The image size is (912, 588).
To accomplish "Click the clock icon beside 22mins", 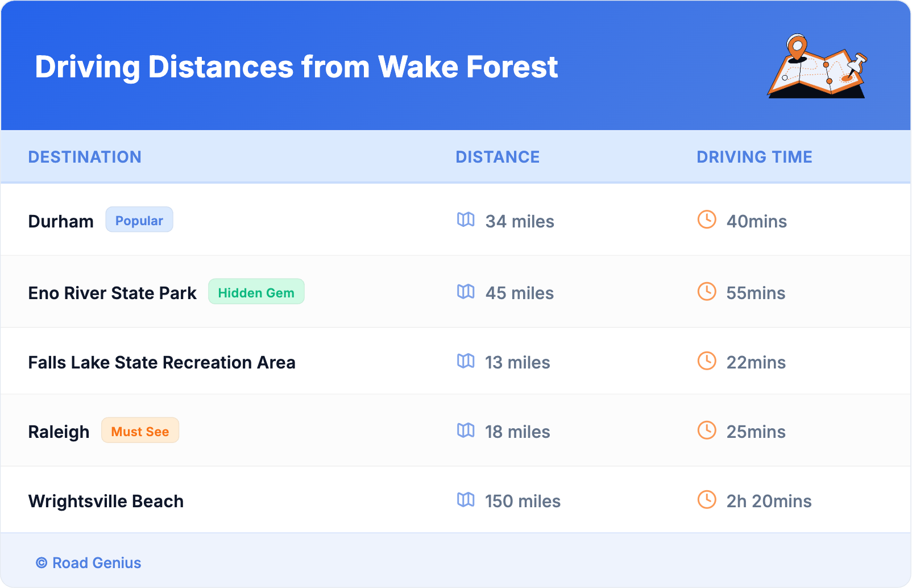I will (707, 361).
